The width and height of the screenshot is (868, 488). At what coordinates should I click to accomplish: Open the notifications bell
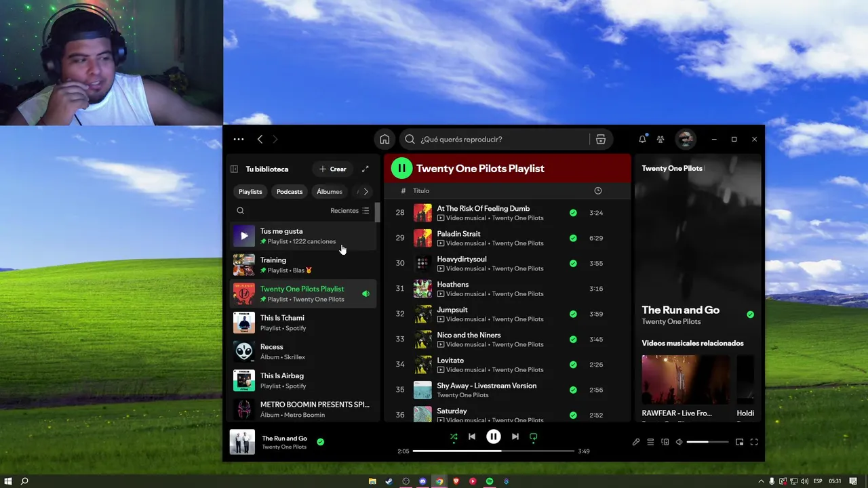pyautogui.click(x=642, y=139)
